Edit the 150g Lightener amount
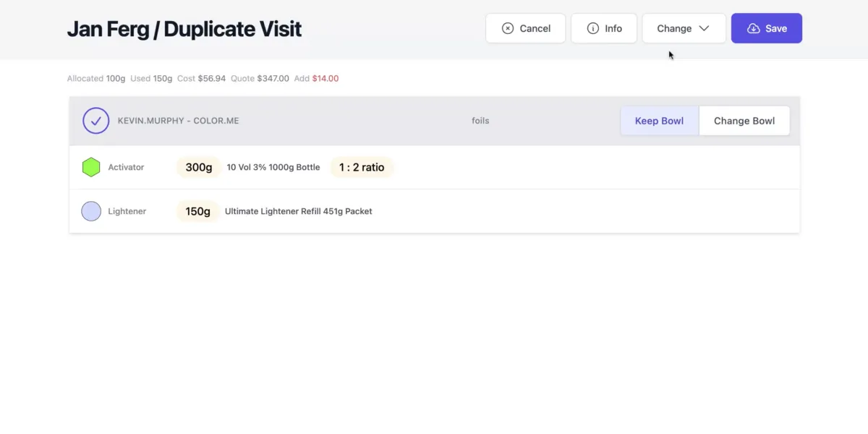The image size is (868, 434). (x=197, y=211)
